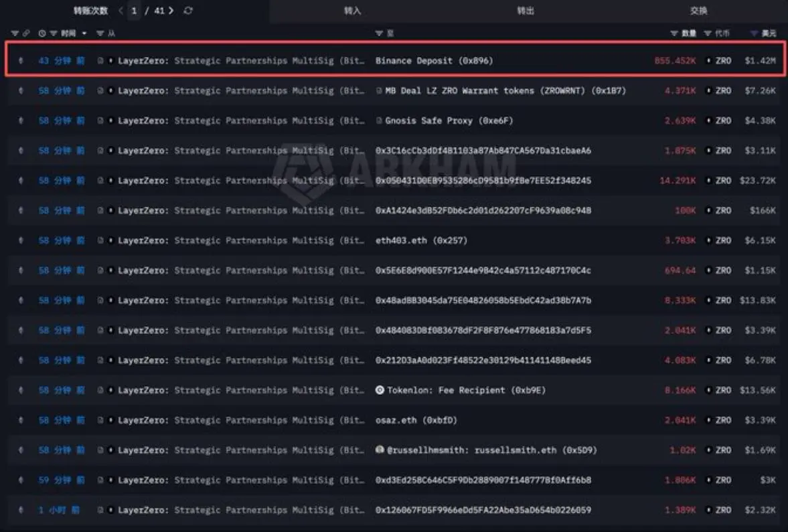Go to previous transfers page arrow

pyautogui.click(x=121, y=11)
